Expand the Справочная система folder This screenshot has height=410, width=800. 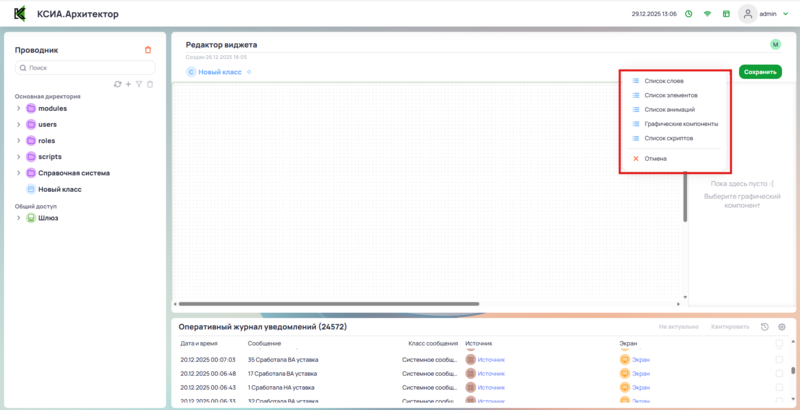click(x=18, y=173)
